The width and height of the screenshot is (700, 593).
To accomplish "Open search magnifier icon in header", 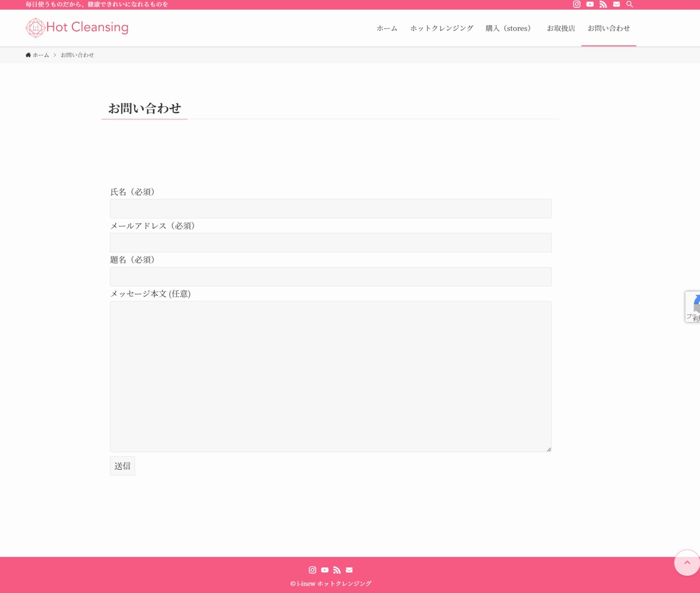I will pos(629,4).
